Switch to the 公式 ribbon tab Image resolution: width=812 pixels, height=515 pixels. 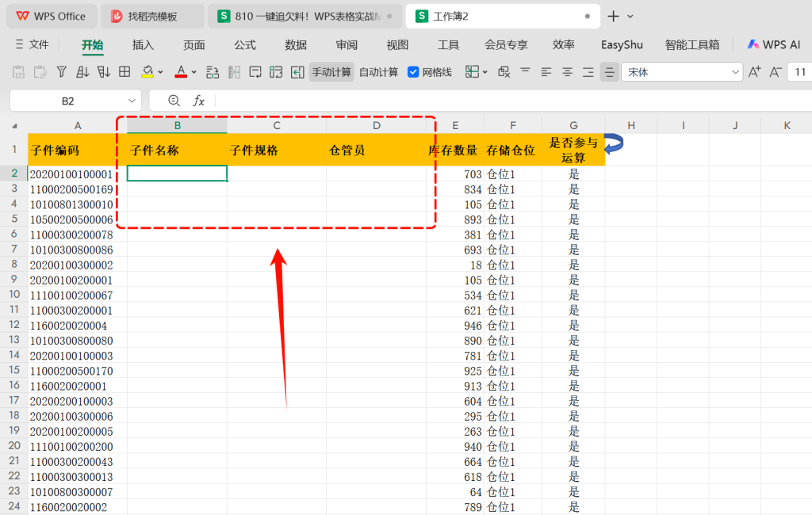tap(245, 45)
